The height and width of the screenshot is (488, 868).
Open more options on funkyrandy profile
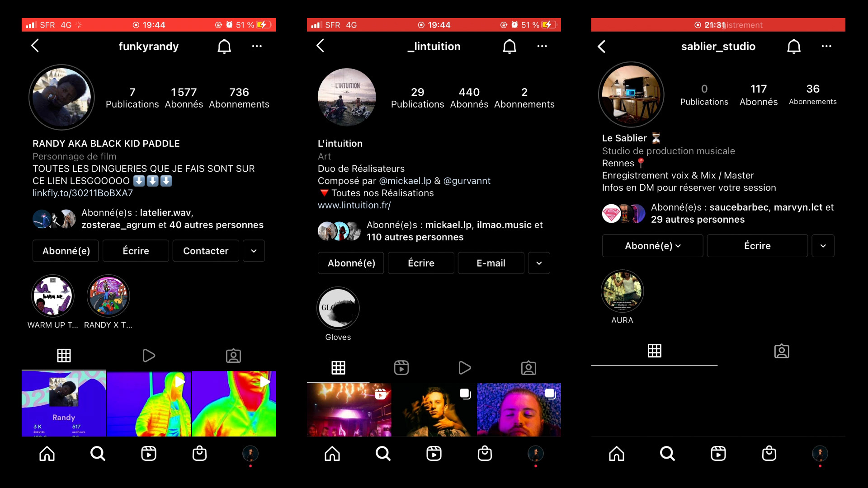pos(257,46)
